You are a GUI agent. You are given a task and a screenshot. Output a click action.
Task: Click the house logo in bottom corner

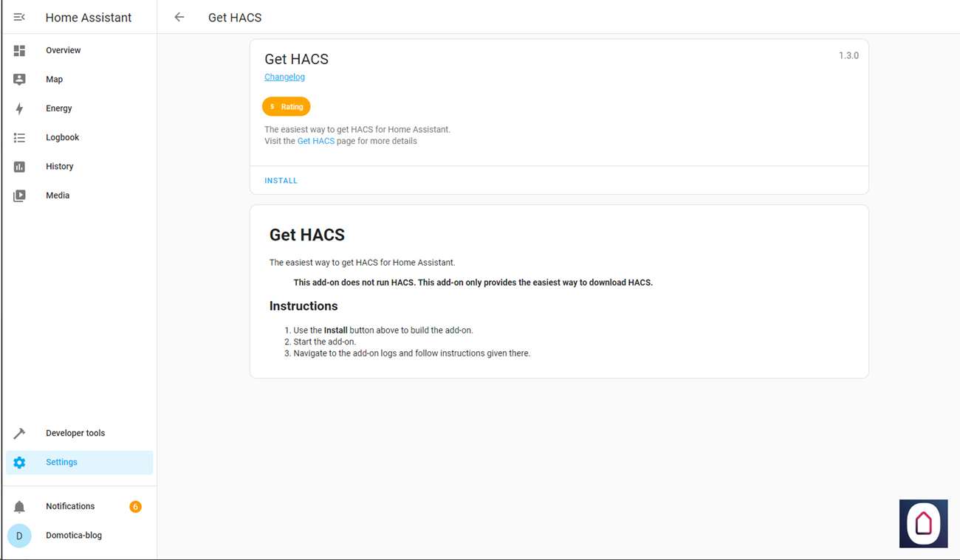tap(923, 523)
